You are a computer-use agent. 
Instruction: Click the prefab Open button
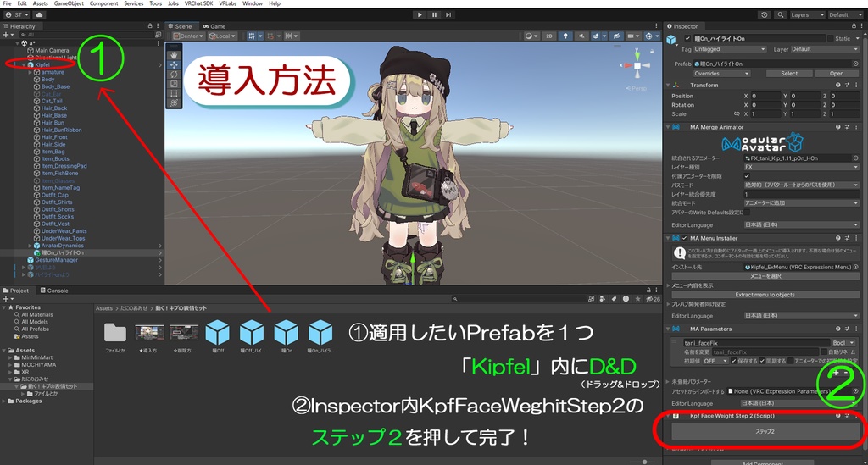pos(837,74)
